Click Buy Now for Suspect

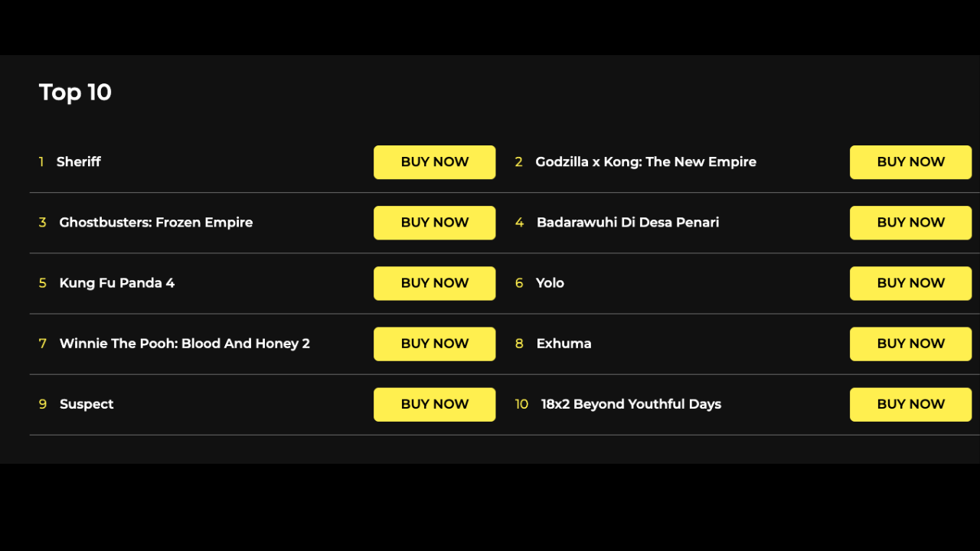point(434,404)
